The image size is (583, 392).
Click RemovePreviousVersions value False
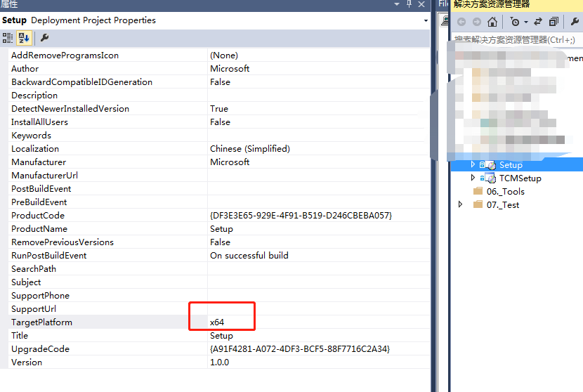(220, 242)
